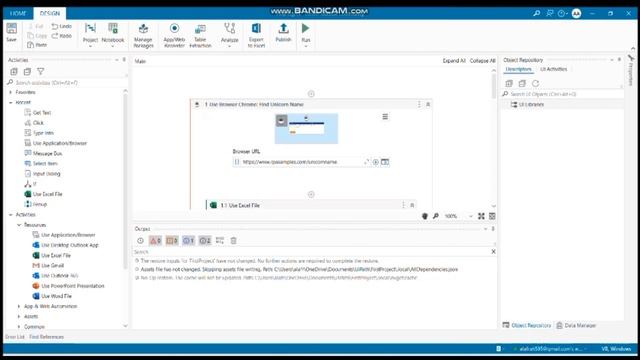
Task: Click Expand All in designer
Action: pyautogui.click(x=454, y=61)
